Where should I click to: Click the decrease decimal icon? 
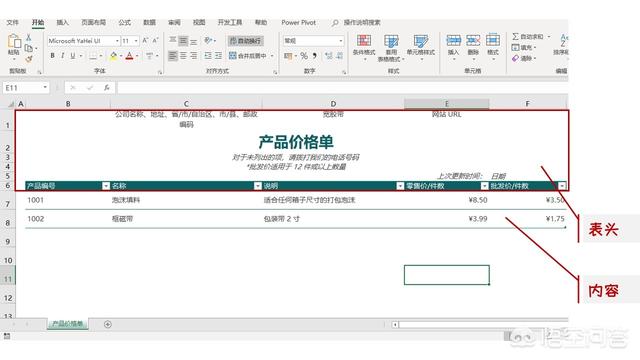pyautogui.click(x=340, y=56)
